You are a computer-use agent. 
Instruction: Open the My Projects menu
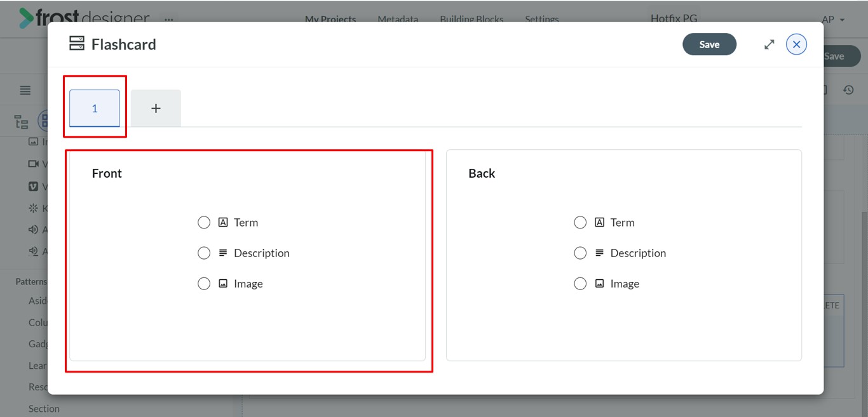pos(330,19)
